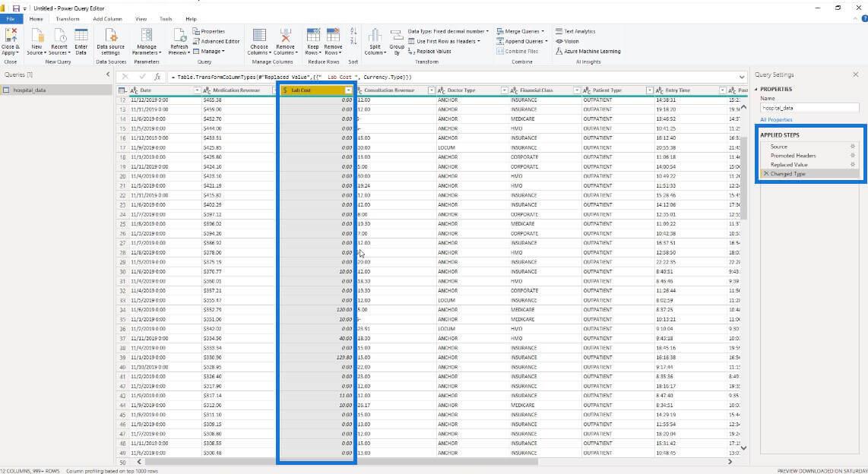Viewport: 868px width, 474px height.
Task: Click the Remove Rows icon
Action: coord(333,35)
